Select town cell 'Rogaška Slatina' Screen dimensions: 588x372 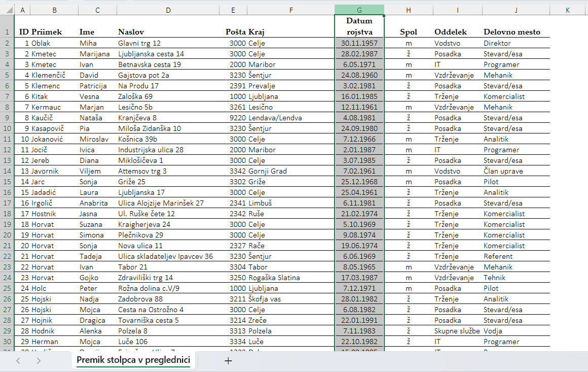click(290, 278)
